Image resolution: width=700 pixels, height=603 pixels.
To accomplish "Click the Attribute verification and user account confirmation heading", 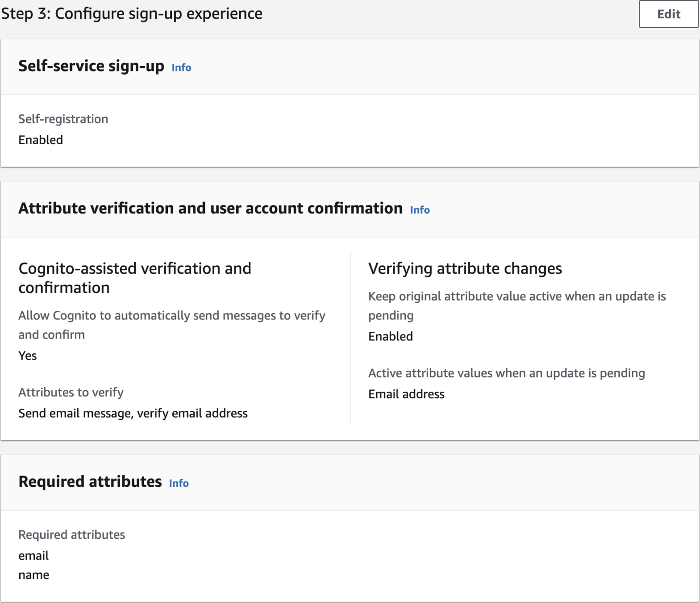I will pos(210,209).
